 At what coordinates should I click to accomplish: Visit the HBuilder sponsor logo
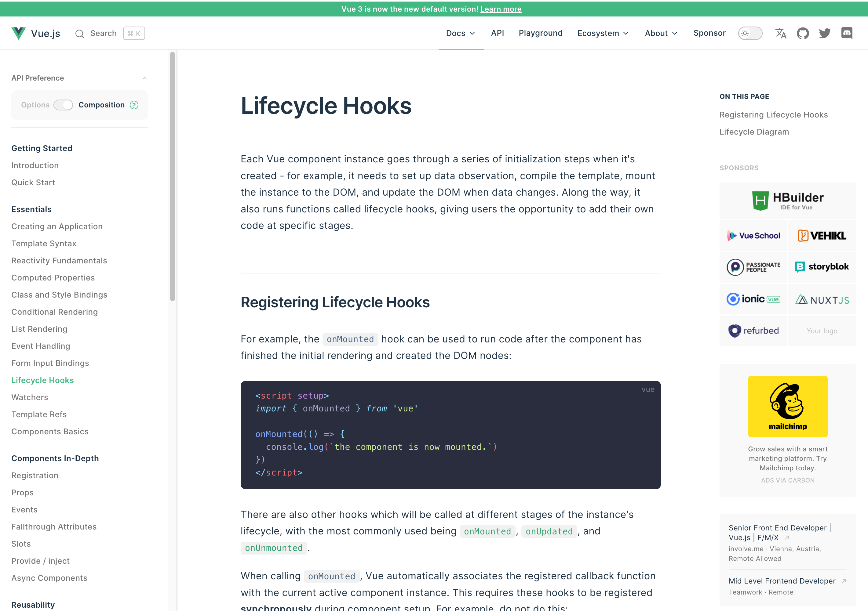click(787, 200)
